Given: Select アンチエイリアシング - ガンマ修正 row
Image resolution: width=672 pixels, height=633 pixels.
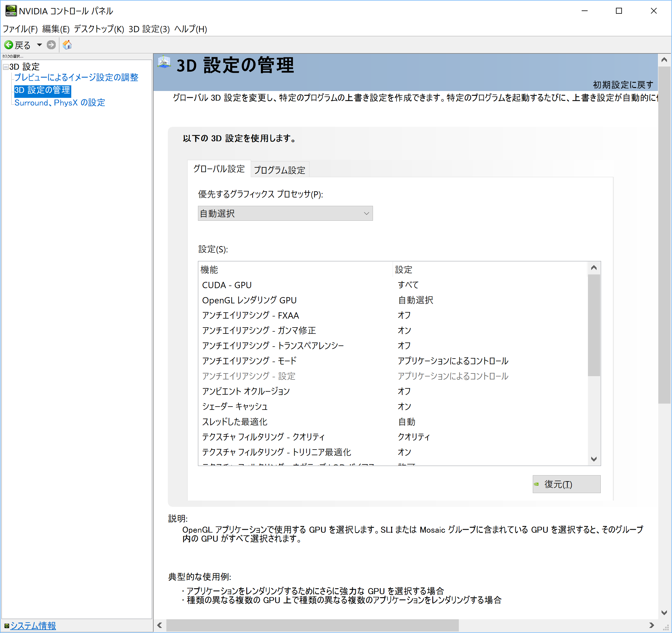Looking at the screenshot, I should coord(393,330).
